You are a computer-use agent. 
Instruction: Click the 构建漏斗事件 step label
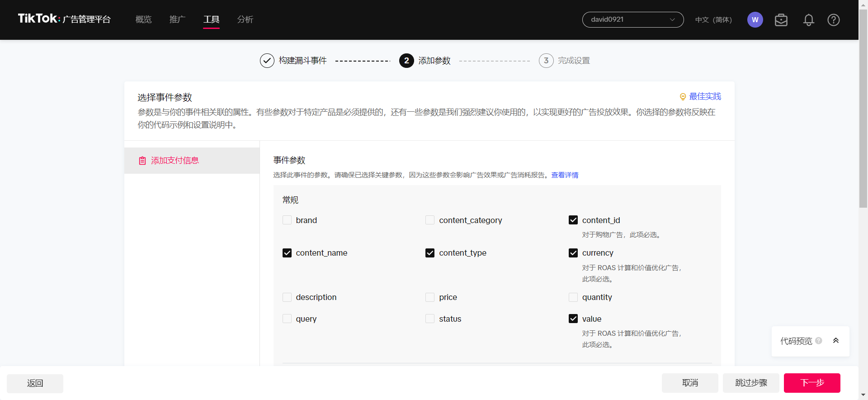pos(302,61)
